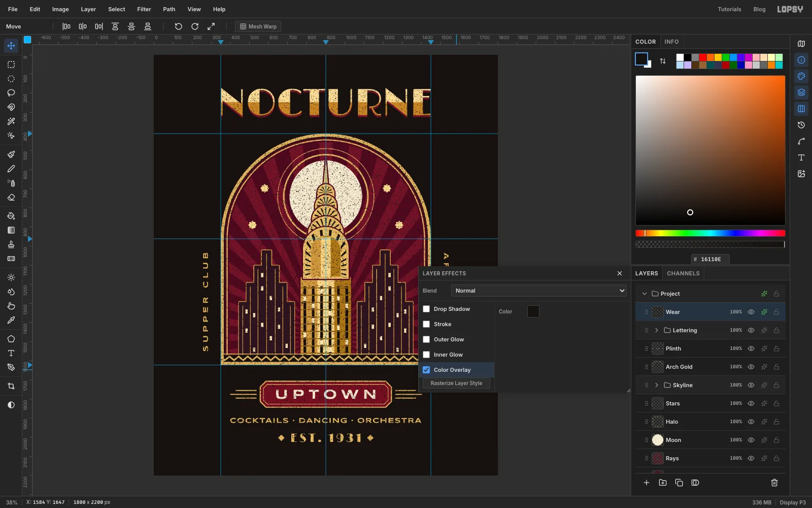Activate the Eyedropper tool

tap(11, 320)
